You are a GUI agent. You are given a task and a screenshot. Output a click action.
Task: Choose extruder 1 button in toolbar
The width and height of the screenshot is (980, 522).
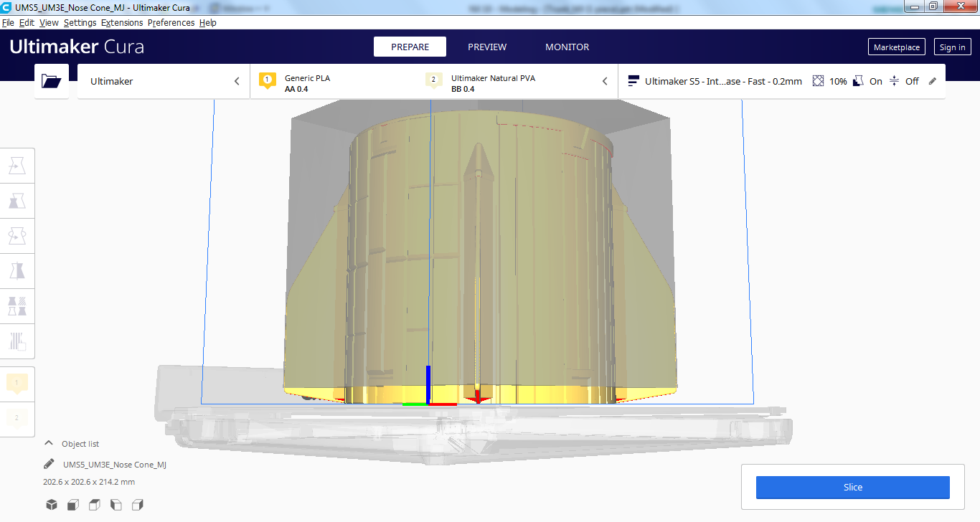pyautogui.click(x=17, y=384)
